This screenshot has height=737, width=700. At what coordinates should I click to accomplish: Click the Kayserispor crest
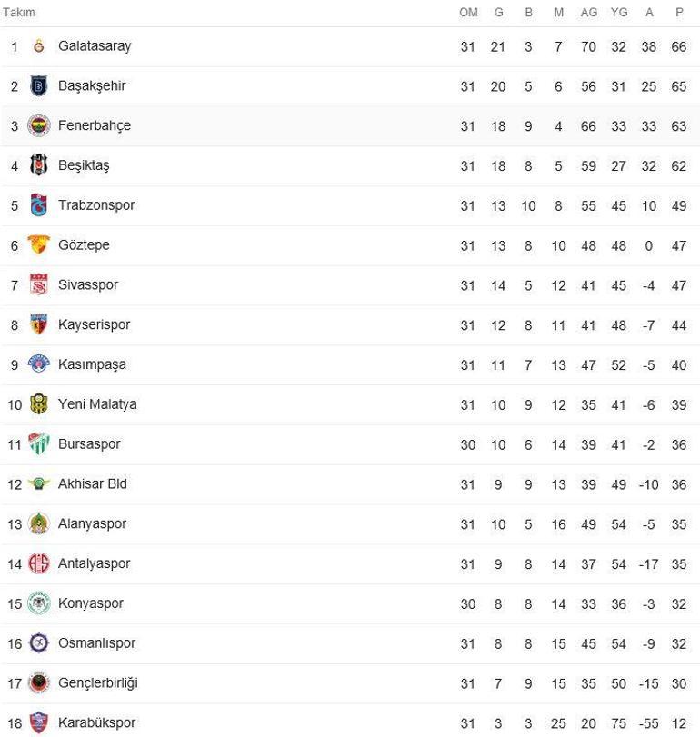click(39, 324)
